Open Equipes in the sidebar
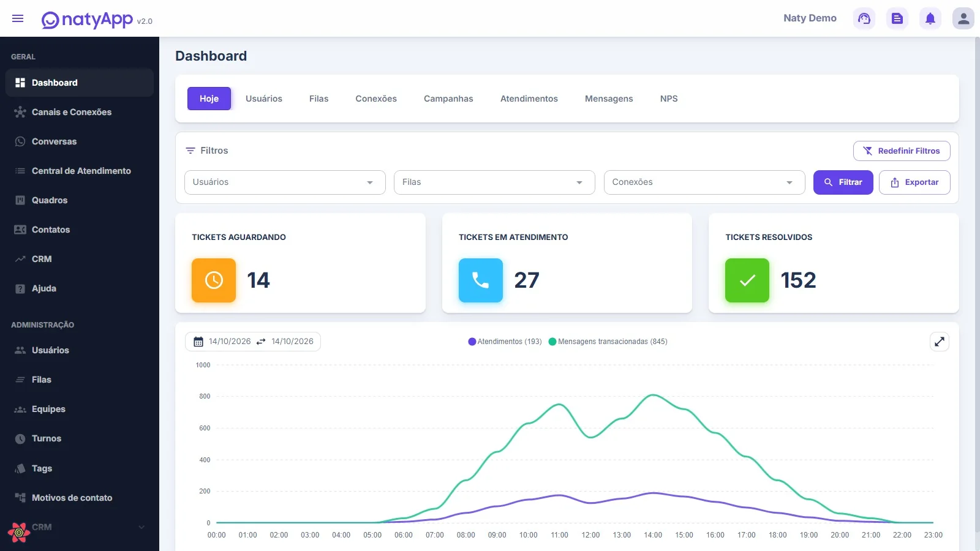The height and width of the screenshot is (551, 980). 80,409
